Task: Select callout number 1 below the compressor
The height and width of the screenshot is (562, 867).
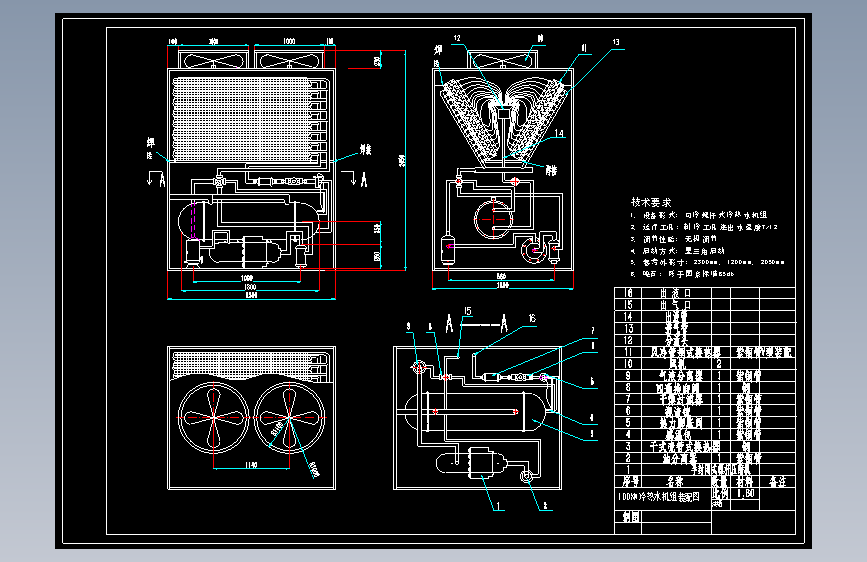Action: (x=498, y=506)
